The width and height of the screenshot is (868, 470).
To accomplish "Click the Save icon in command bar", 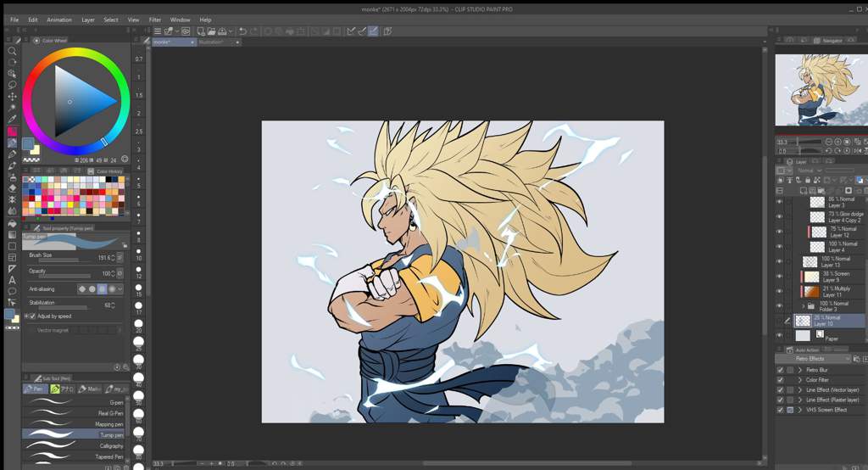I will pyautogui.click(x=223, y=31).
